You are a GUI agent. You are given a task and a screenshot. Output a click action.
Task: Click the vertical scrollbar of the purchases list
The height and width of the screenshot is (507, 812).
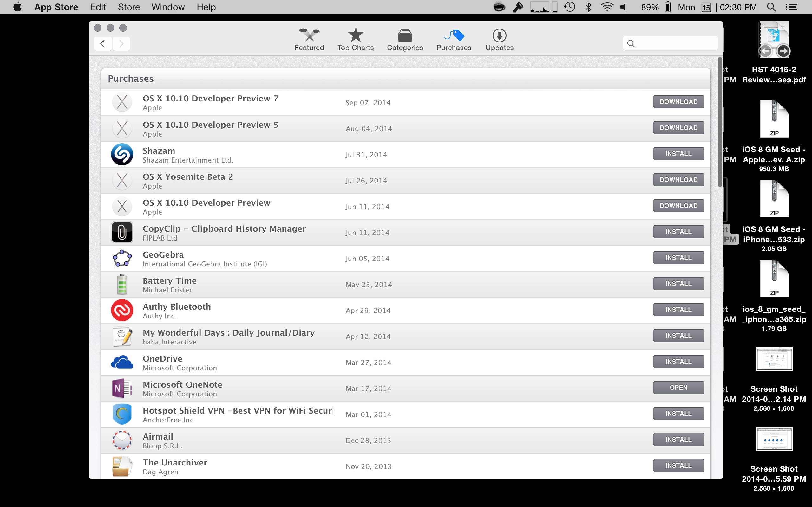click(x=719, y=122)
